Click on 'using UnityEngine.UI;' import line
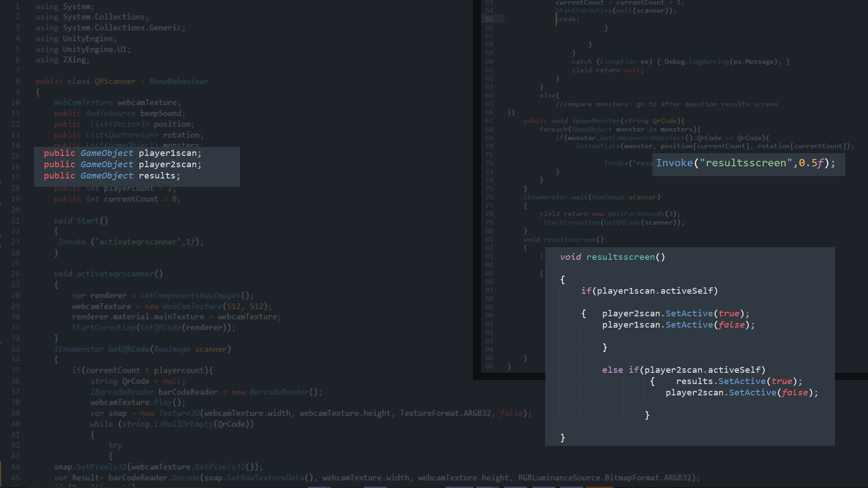This screenshot has height=488, width=868. coord(83,49)
